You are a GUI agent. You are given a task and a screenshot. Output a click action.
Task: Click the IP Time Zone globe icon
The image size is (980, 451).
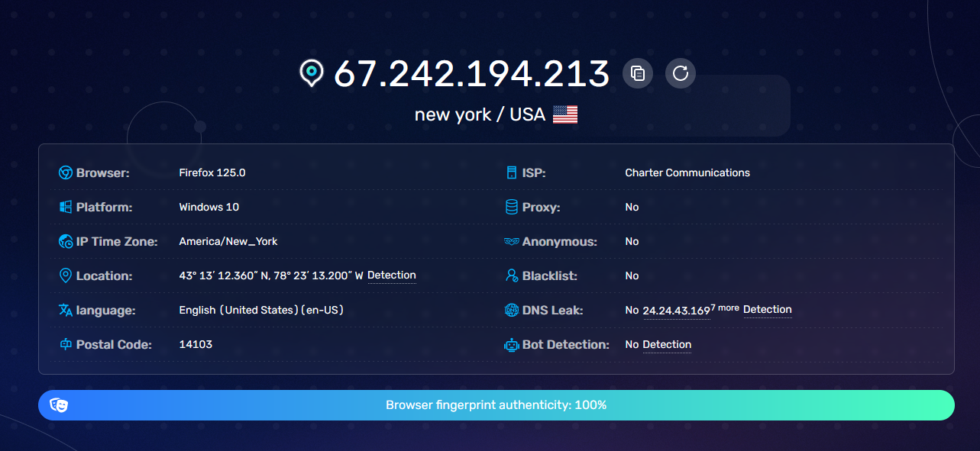(x=66, y=242)
